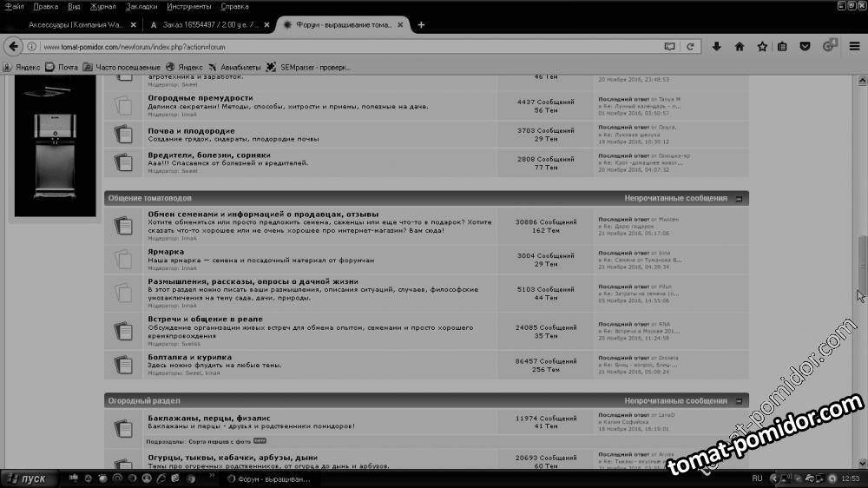Viewport: 868px width, 488px height.
Task: Click the URL address bar field
Action: [347, 46]
